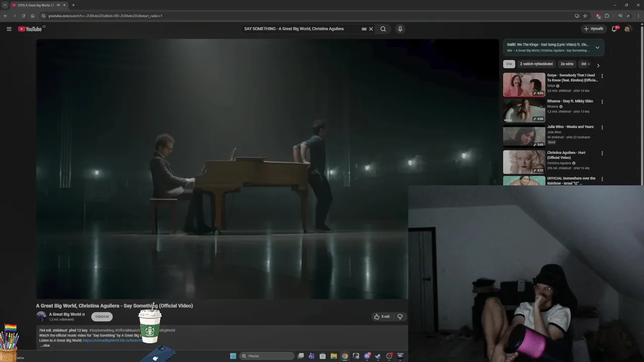The width and height of the screenshot is (644, 362).
Task: Play Julie Winn Weeks and Years thumbnail
Action: point(524,136)
